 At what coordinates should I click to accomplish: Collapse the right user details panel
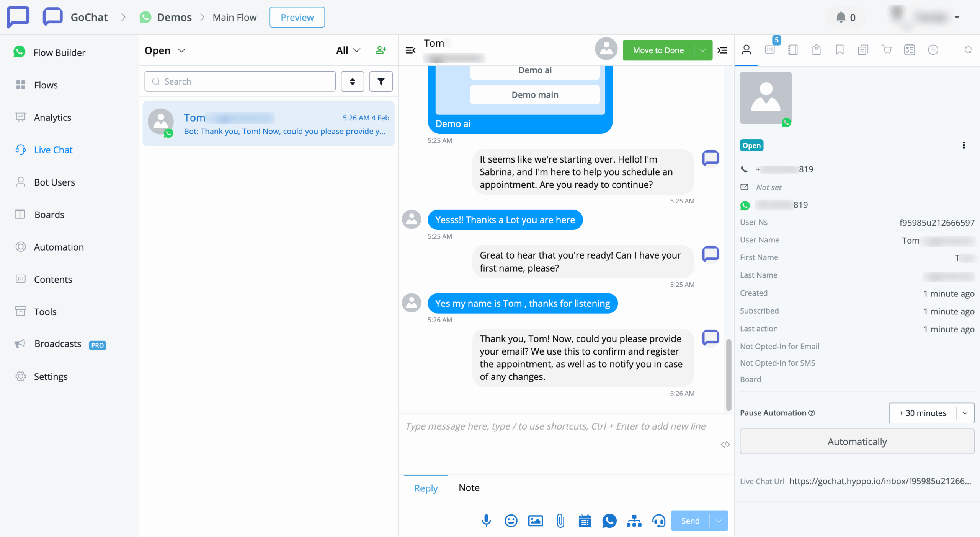click(x=722, y=50)
